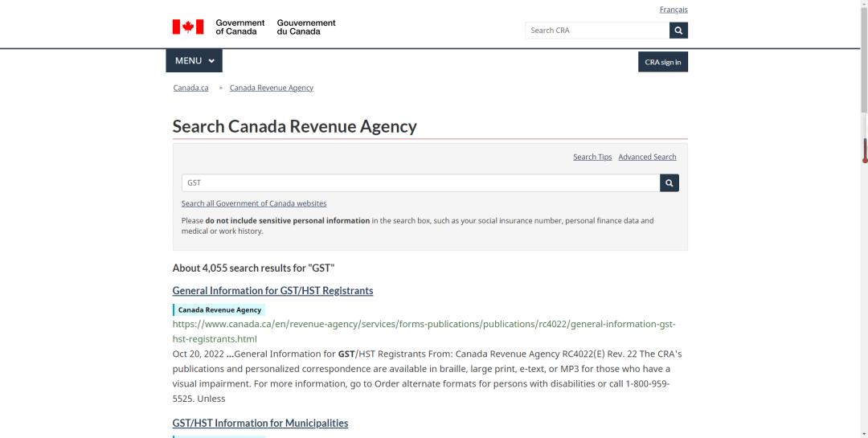Click the Search Canada Revenue Agency heading
The image size is (868, 438).
point(294,126)
